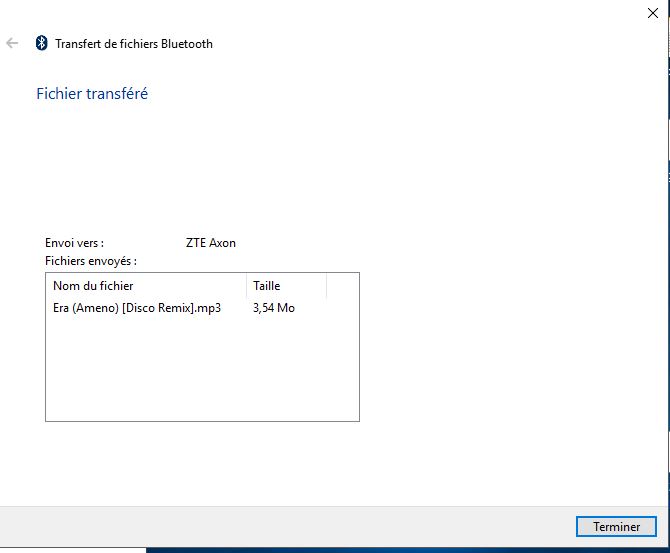Viewport: 670px width, 553px height.
Task: Click the Bluetooth logo icon
Action: click(x=41, y=43)
